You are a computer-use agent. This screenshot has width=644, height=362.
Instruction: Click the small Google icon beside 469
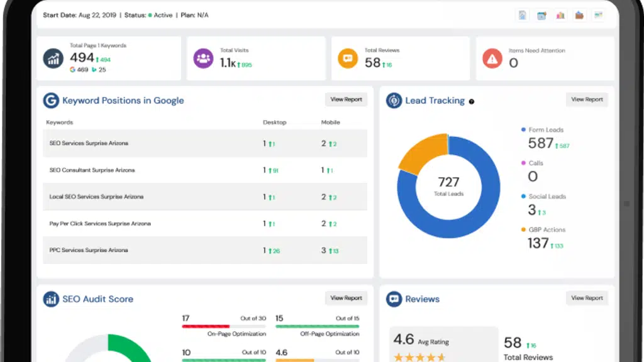point(72,70)
